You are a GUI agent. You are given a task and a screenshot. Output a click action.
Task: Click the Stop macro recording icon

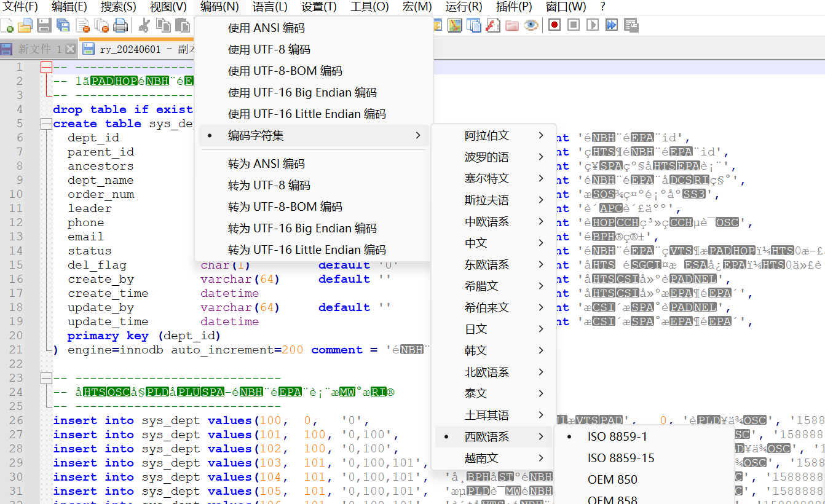pos(574,25)
